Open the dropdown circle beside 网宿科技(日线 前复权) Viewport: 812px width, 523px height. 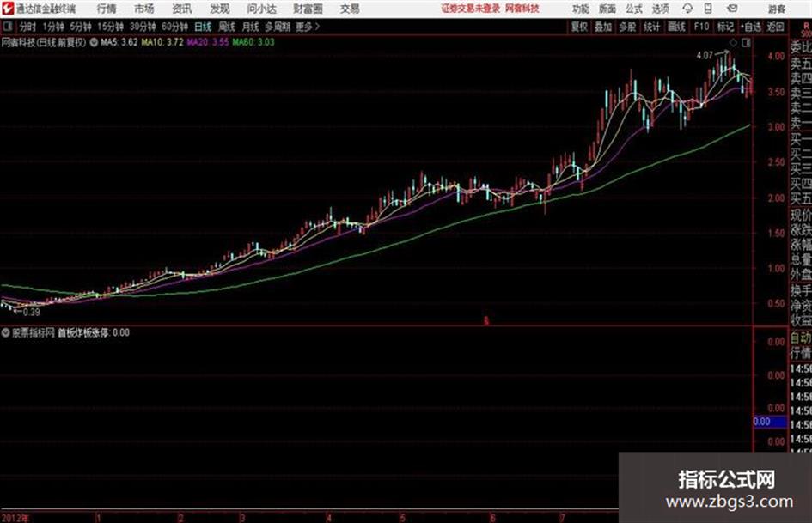94,42
